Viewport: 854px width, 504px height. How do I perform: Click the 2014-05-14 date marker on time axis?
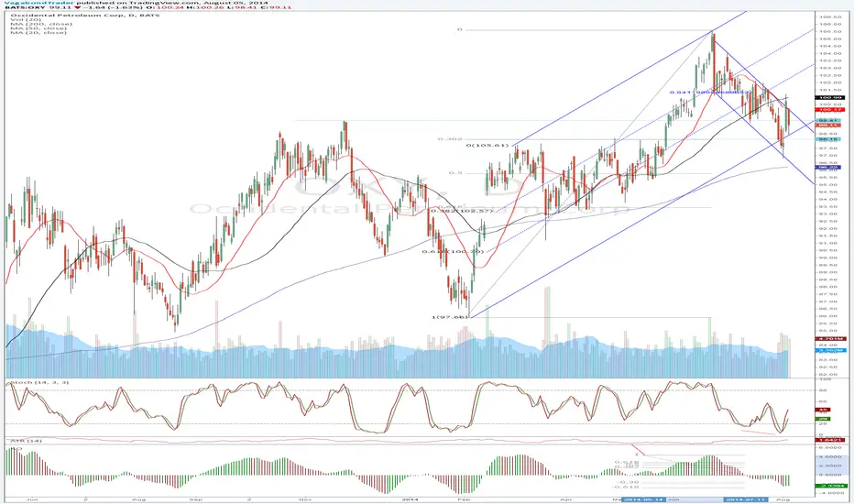point(644,499)
